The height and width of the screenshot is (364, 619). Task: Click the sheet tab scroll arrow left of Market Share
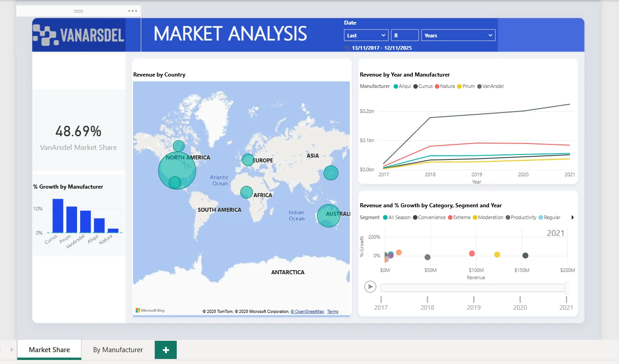(12, 349)
